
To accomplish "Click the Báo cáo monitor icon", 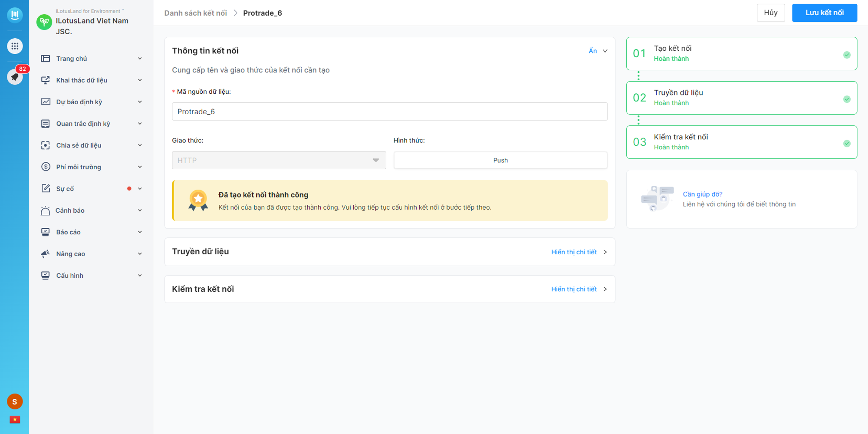I will click(45, 232).
